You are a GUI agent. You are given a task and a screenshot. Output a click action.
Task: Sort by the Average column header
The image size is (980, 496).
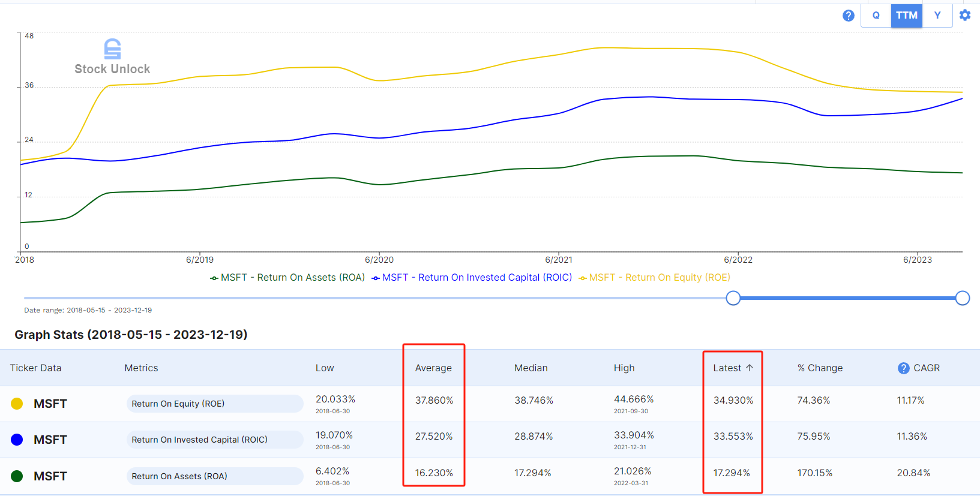[433, 368]
